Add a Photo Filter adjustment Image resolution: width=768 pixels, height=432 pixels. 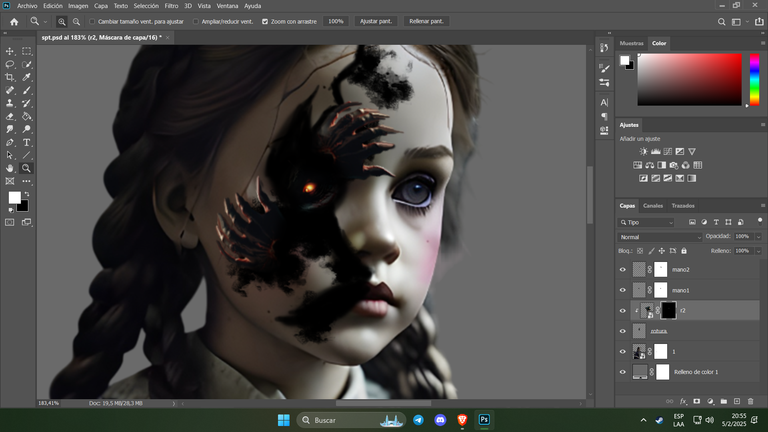coord(673,165)
